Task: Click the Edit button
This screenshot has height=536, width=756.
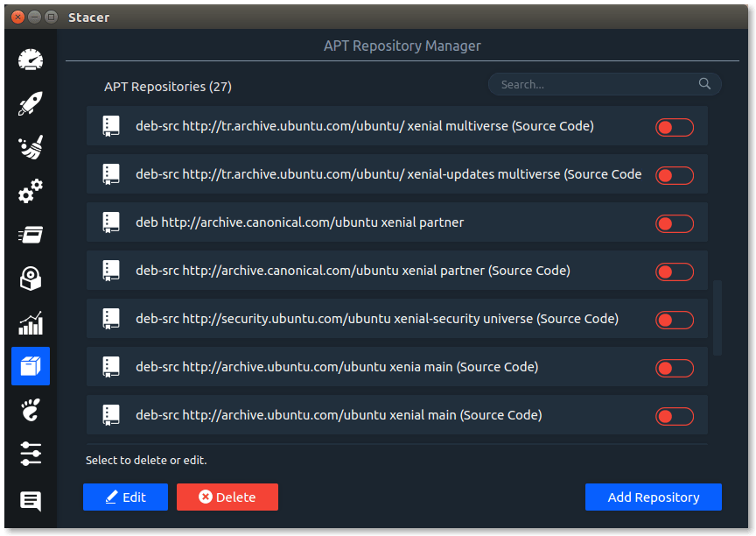Action: coord(125,497)
